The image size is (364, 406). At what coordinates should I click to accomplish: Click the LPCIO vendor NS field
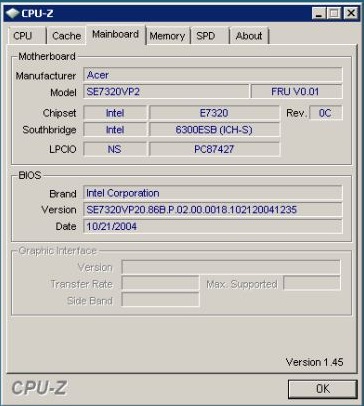115,149
